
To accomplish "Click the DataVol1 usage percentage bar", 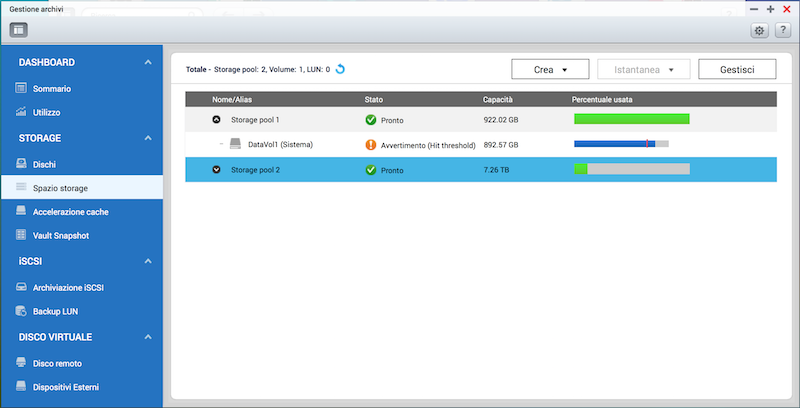I will pyautogui.click(x=620, y=144).
